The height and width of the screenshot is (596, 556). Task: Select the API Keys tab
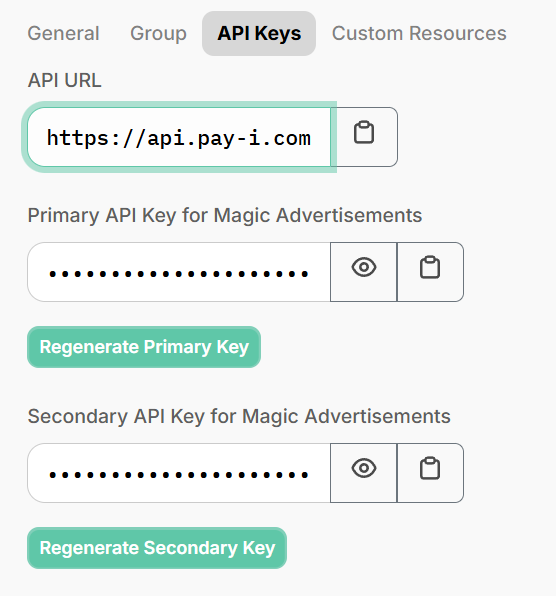[x=259, y=33]
